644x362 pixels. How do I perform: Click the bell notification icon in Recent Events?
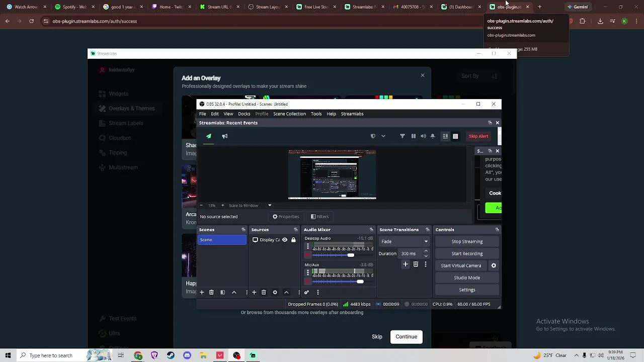[433, 136]
